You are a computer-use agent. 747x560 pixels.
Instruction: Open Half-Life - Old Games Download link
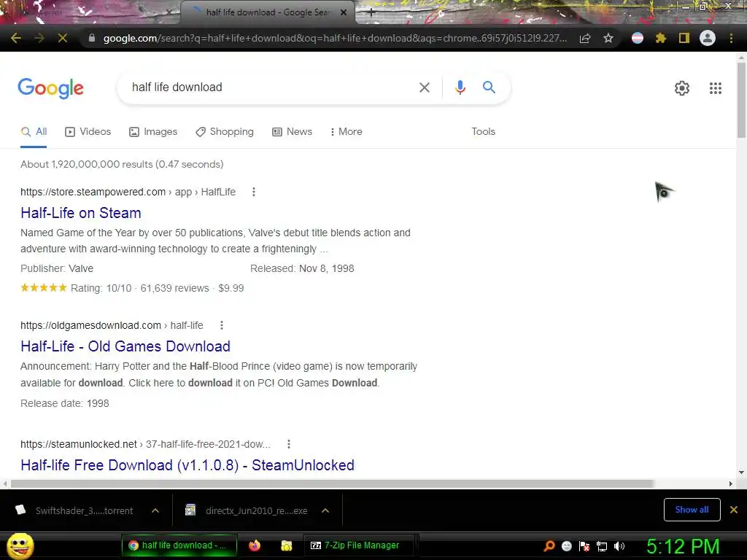click(125, 346)
